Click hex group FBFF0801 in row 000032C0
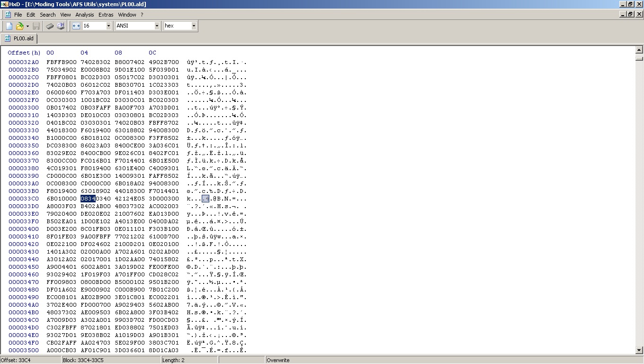Viewport: 644px width, 364px height. click(x=62, y=77)
